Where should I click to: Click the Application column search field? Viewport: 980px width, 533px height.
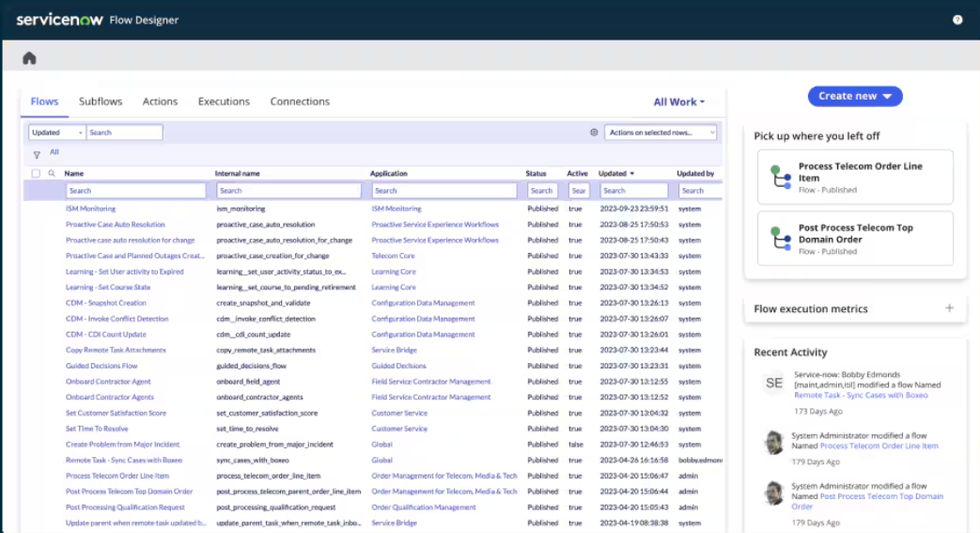point(443,191)
